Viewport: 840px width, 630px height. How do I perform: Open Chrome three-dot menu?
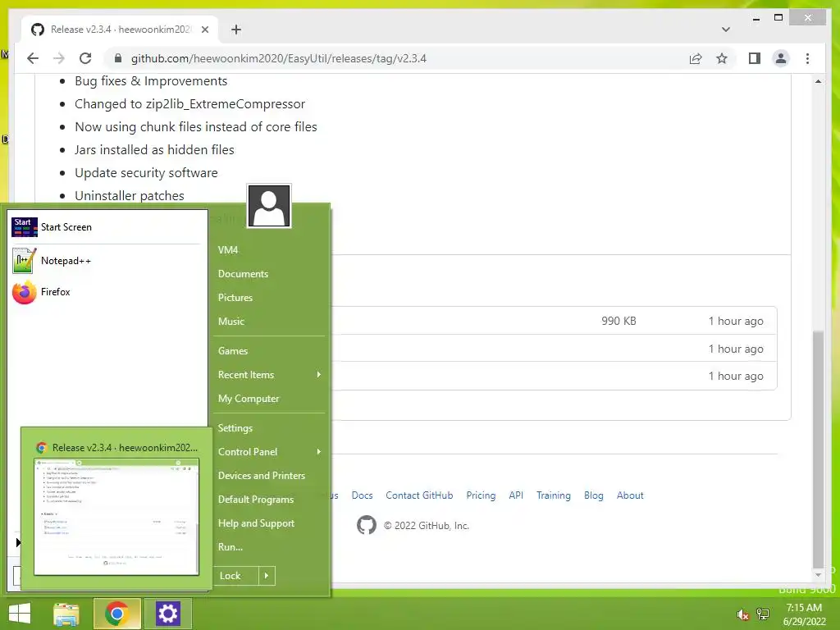click(807, 58)
